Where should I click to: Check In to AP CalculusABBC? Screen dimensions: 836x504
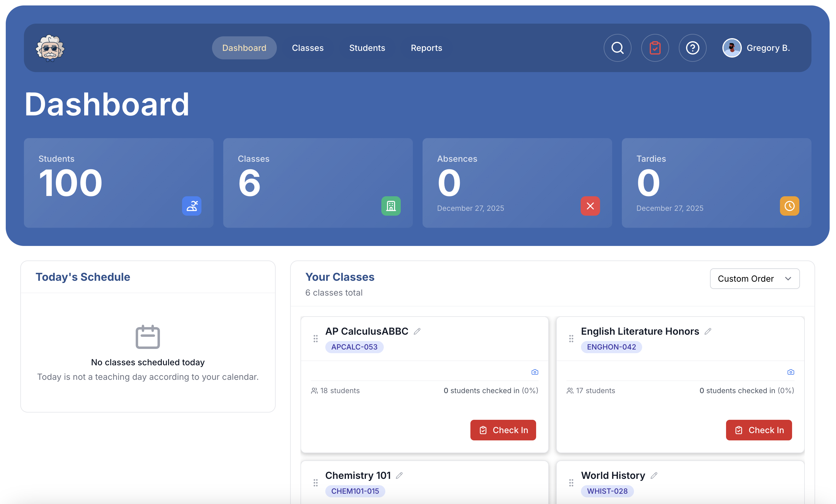503,430
